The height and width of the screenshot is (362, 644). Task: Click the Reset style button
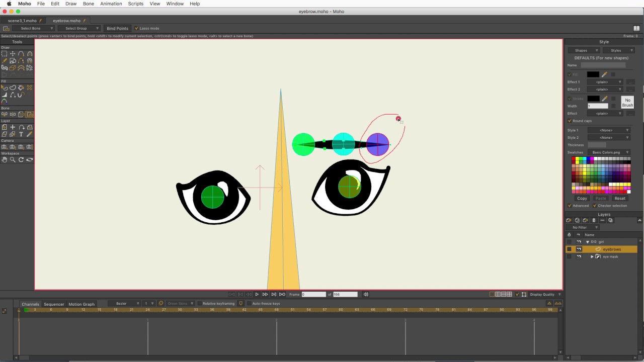[x=620, y=198]
